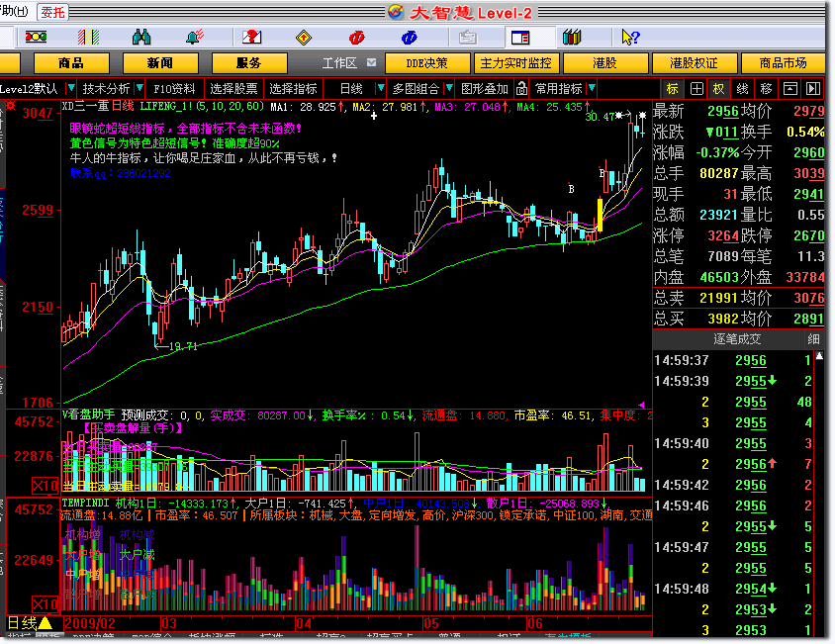This screenshot has width=835, height=644.
Task: Click the DDE决策 button
Action: tap(427, 63)
